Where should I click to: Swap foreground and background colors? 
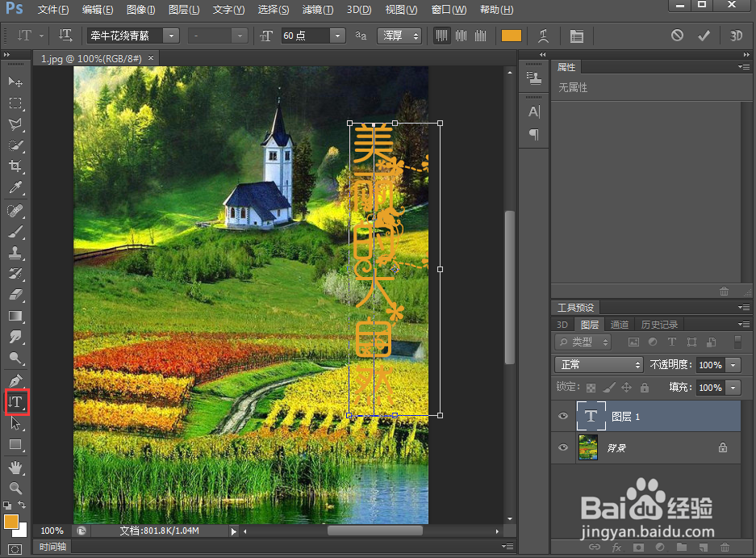click(x=22, y=505)
